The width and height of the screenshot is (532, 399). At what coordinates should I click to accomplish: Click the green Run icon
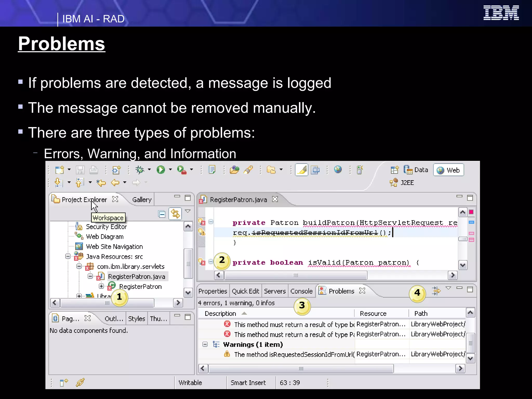(x=161, y=170)
